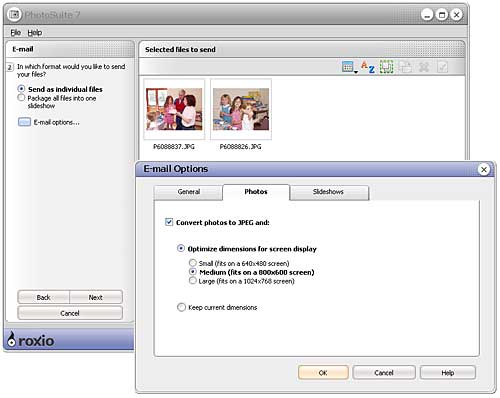Image resolution: width=500 pixels, height=398 pixels.
Task: Click the grayed-out rotate/copy toolbar icon
Action: coord(405,67)
